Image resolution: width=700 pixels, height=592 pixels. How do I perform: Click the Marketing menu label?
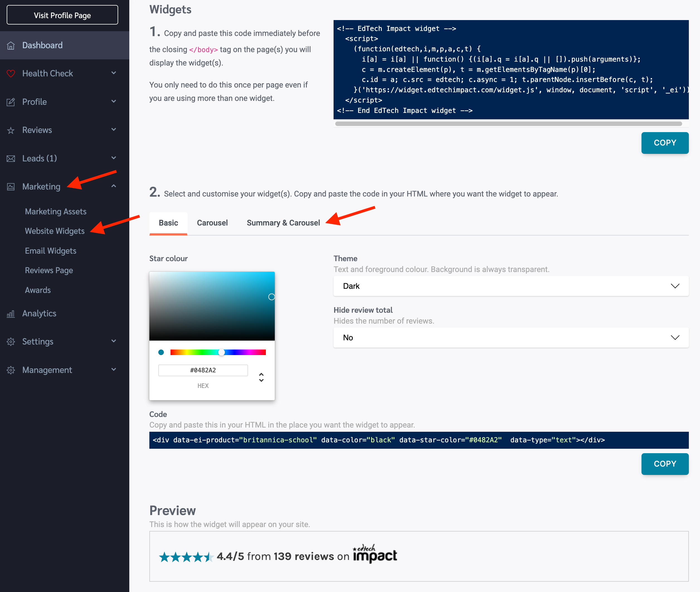[41, 186]
